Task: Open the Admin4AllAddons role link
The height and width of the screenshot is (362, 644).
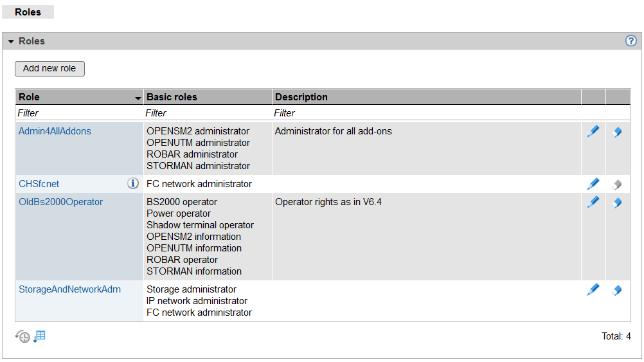Action: pos(55,131)
